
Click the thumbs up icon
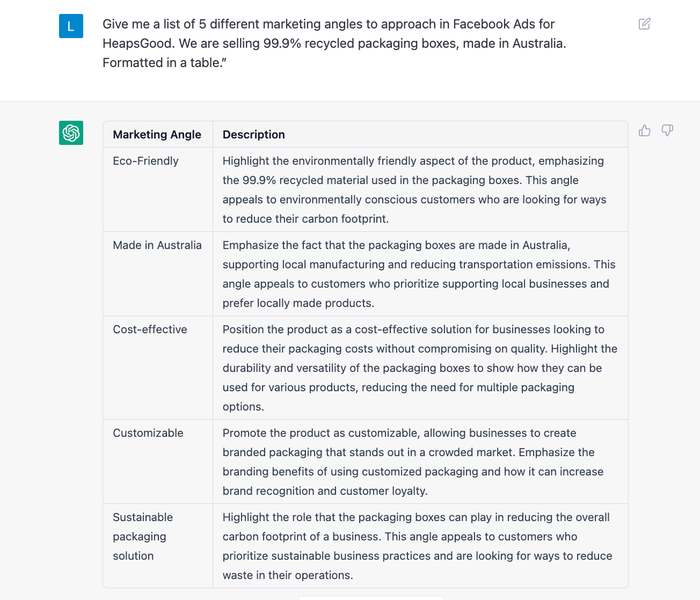645,130
